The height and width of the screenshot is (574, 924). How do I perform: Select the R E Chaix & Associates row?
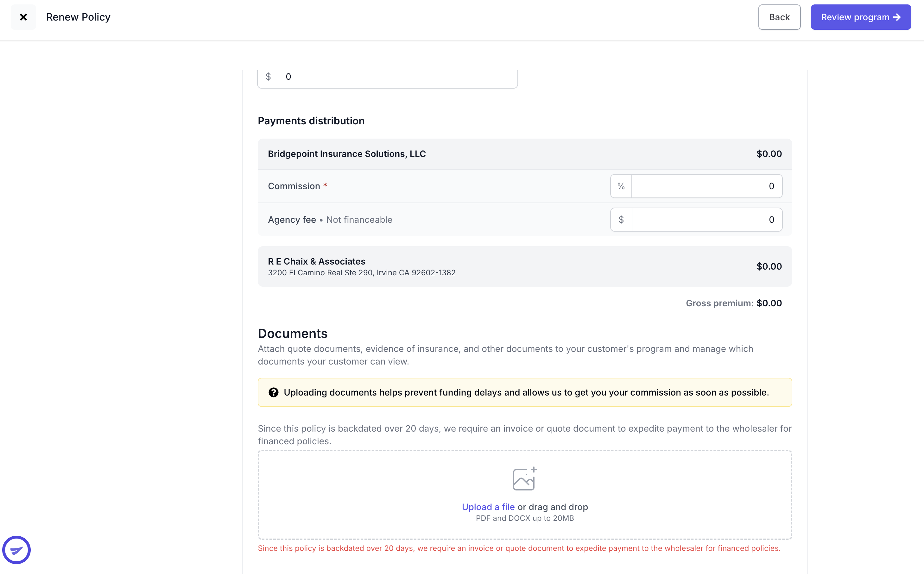tap(525, 266)
